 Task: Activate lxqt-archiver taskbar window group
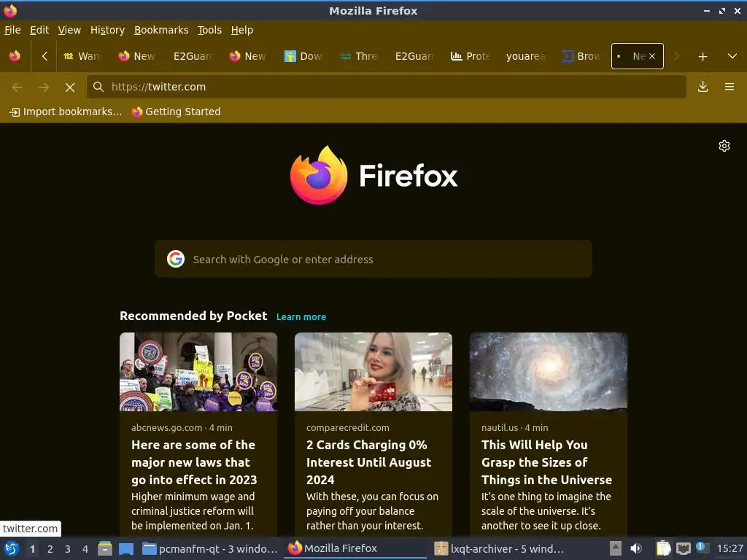tap(500, 548)
